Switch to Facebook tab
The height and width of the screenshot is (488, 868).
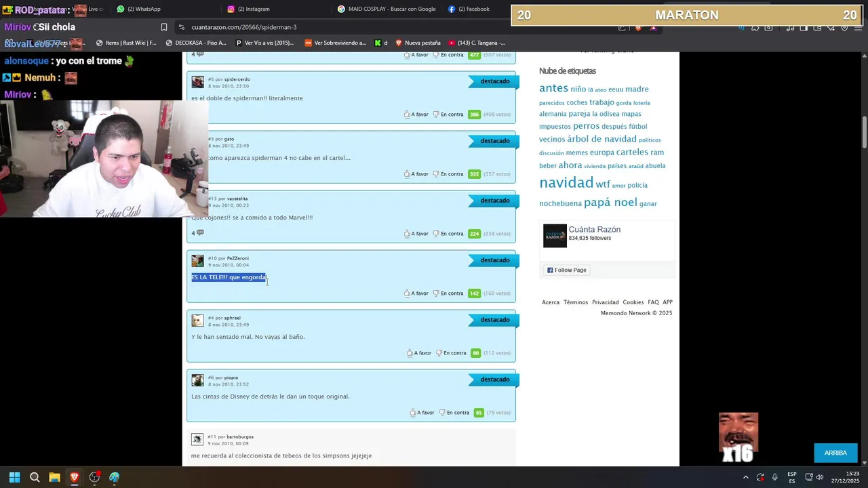(x=469, y=9)
